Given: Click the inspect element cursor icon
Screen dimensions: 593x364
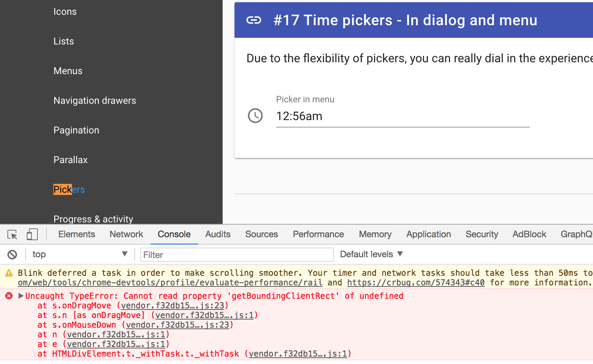Looking at the screenshot, I should (x=12, y=235).
